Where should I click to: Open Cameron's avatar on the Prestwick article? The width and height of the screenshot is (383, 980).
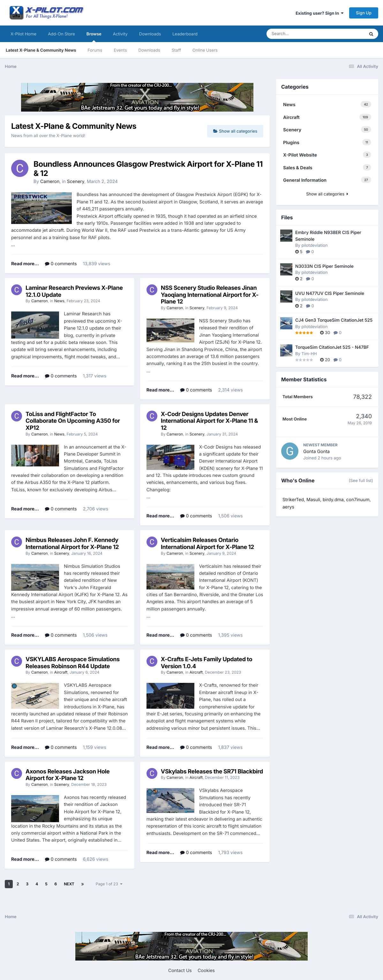click(20, 169)
